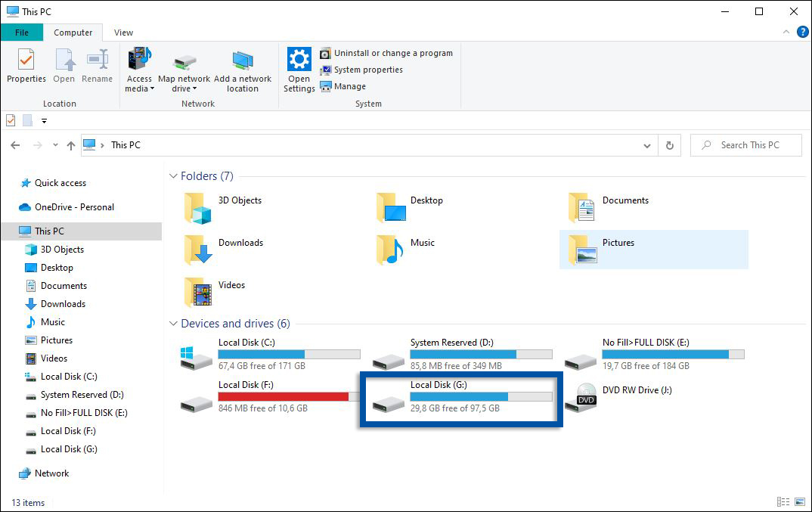The image size is (812, 512).
Task: Switch to details view via status bar toggle
Action: [783, 501]
